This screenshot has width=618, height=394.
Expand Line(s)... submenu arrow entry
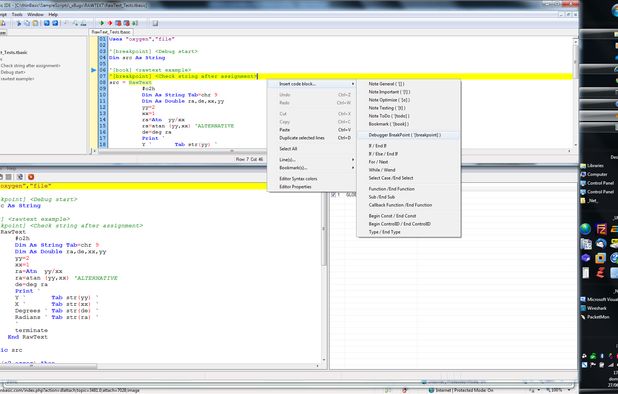click(312, 160)
